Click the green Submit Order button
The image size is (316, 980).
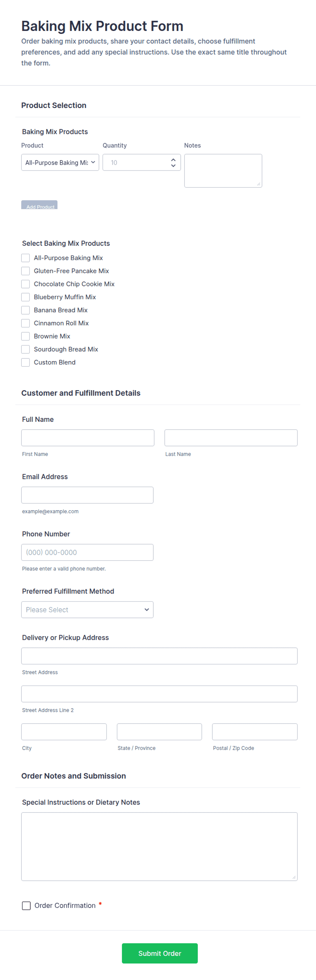(x=159, y=954)
